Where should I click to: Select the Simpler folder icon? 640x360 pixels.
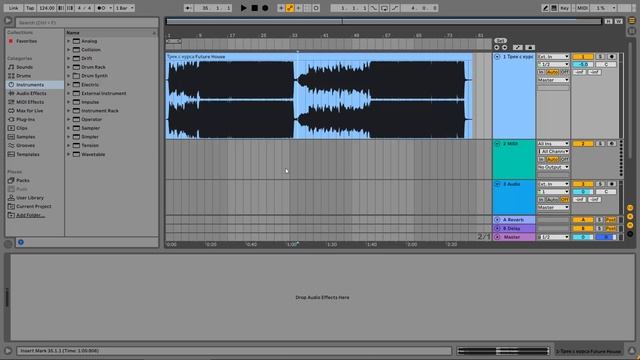(76, 137)
